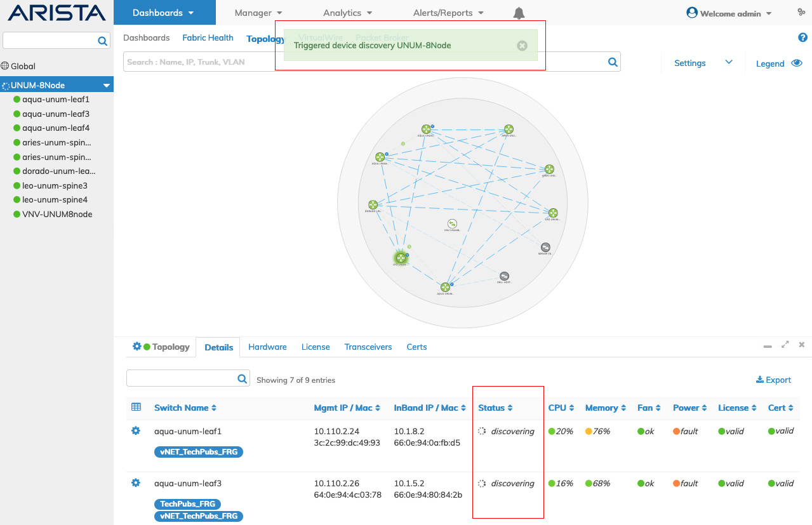Open the Dashboards top menu

pos(164,13)
